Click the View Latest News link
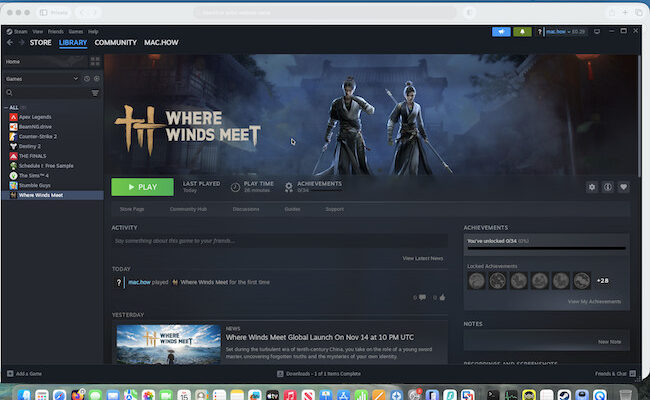650x400 pixels. (x=422, y=258)
